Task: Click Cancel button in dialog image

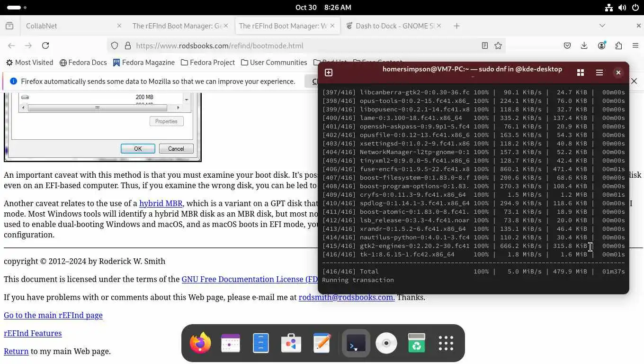Action: pos(176,148)
